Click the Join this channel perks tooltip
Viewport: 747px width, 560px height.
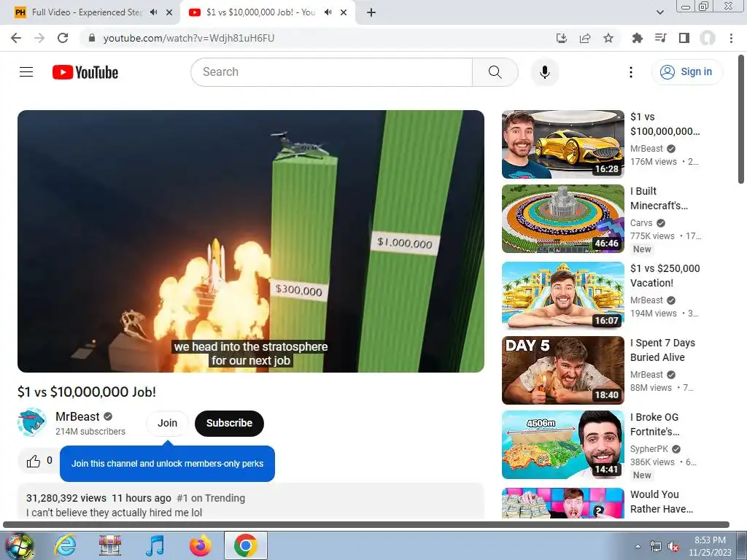coord(167,463)
